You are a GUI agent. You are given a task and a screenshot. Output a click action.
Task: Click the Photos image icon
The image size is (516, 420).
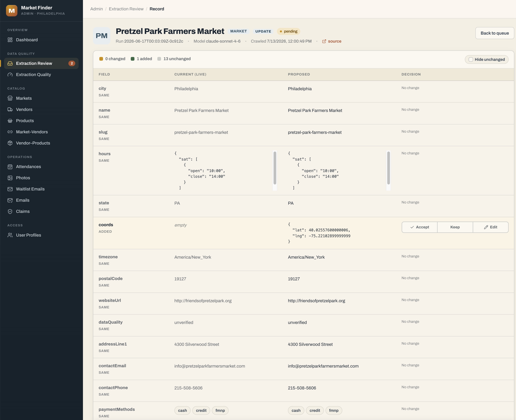click(x=10, y=178)
